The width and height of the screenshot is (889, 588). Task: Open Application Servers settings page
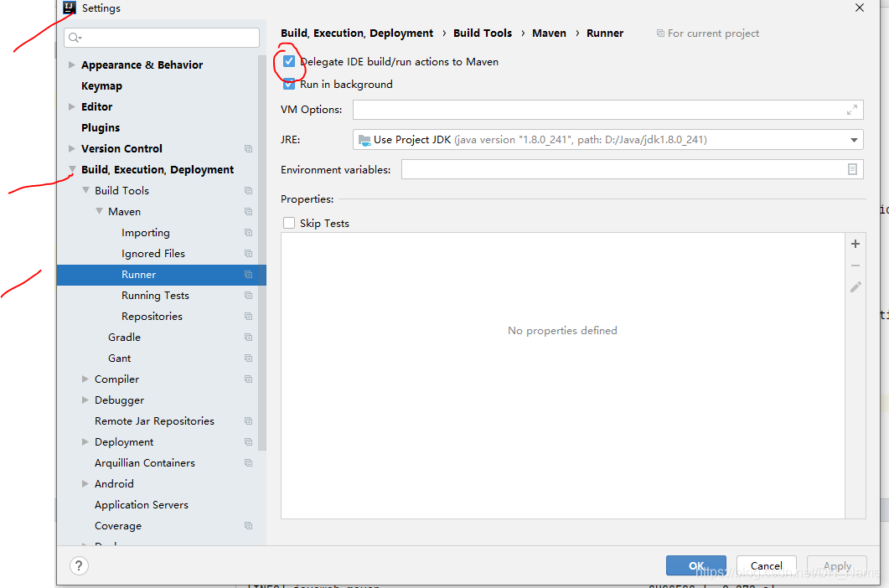click(141, 504)
